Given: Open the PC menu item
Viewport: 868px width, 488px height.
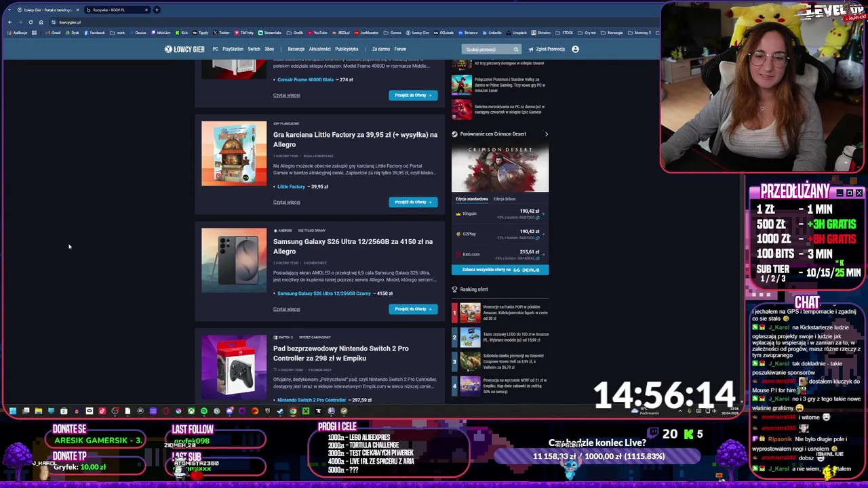Looking at the screenshot, I should pyautogui.click(x=215, y=49).
